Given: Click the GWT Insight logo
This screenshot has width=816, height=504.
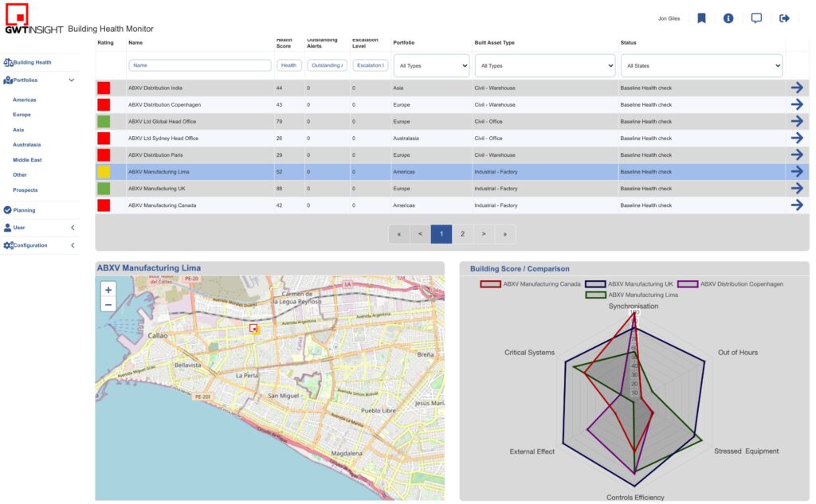Looking at the screenshot, I should (x=34, y=19).
